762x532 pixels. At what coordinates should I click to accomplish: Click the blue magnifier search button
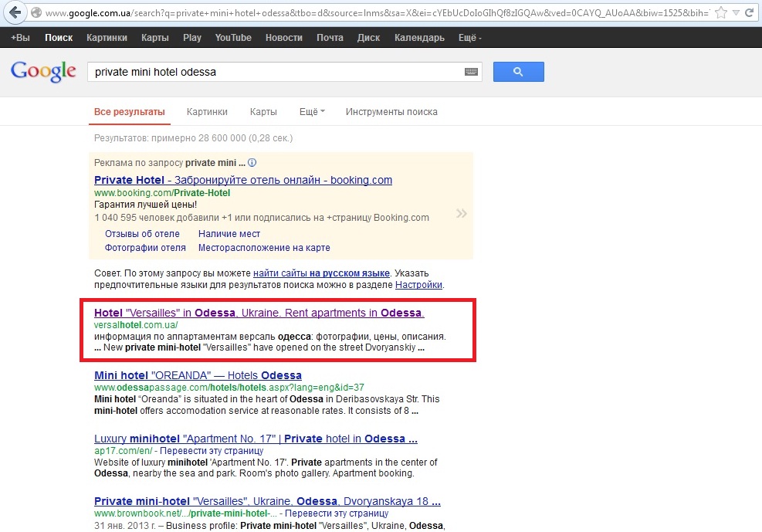pos(518,72)
